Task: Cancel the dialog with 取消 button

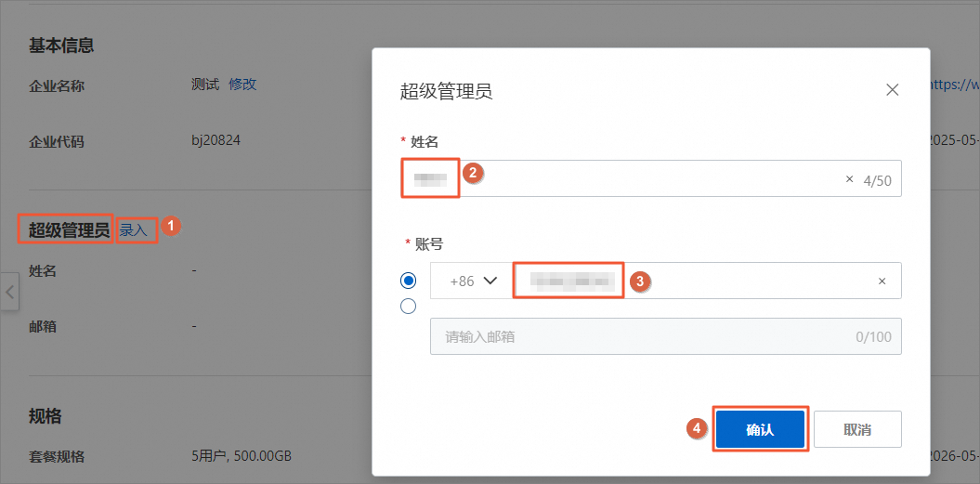Action: 857,429
